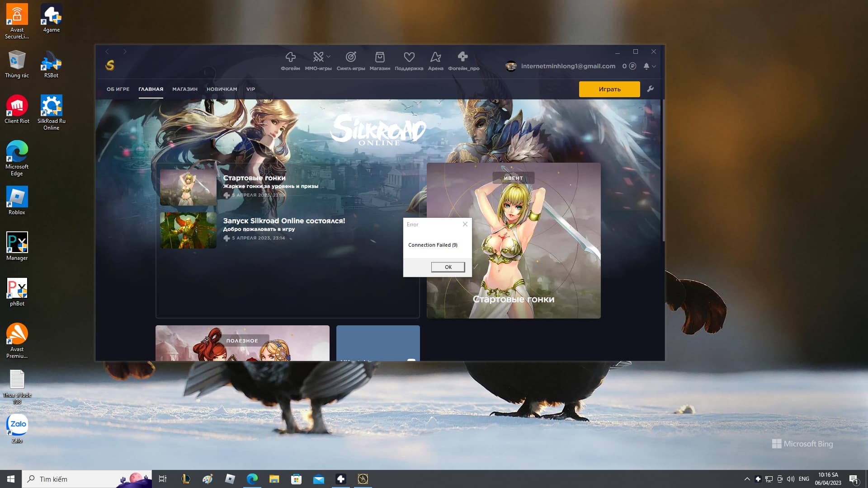
Task: Click the Поддержка heart icon
Action: [409, 57]
